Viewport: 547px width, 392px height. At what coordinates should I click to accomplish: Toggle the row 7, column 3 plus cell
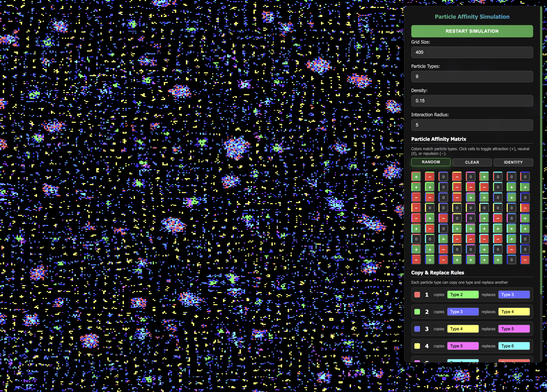443,239
